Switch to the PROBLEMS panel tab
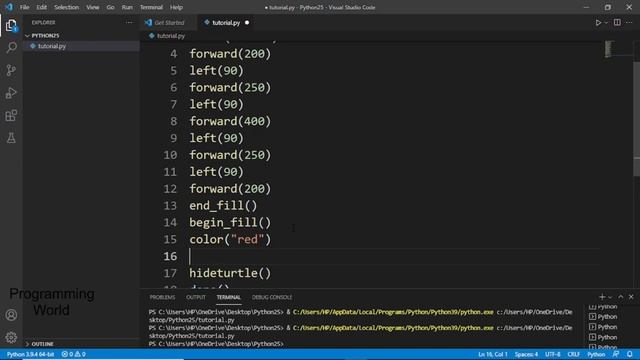 coord(162,297)
